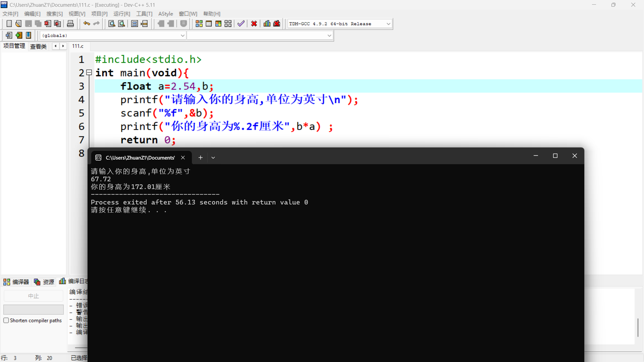Add new terminal tab with plus button

click(200, 158)
